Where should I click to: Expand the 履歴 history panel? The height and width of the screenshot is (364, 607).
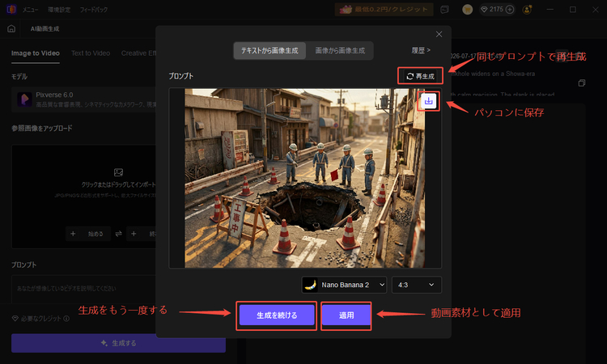420,50
